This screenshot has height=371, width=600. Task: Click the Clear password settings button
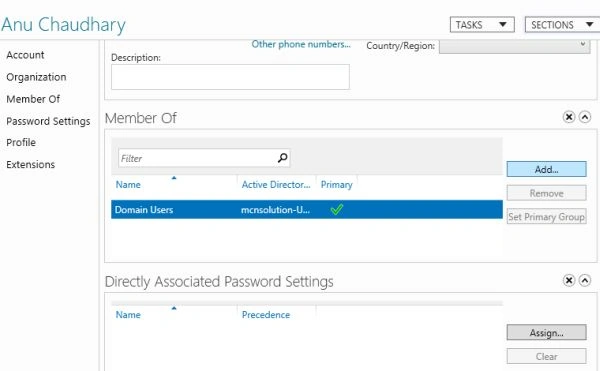[546, 356]
